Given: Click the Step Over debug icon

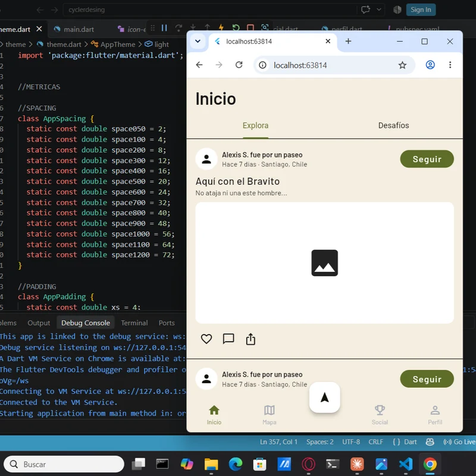Looking at the screenshot, I should coord(179,28).
